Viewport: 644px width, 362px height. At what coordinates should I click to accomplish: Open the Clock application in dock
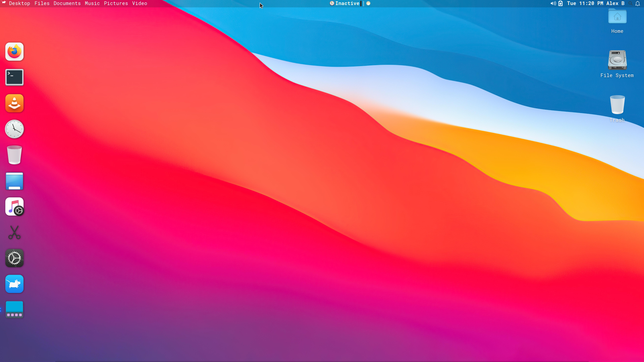(14, 129)
